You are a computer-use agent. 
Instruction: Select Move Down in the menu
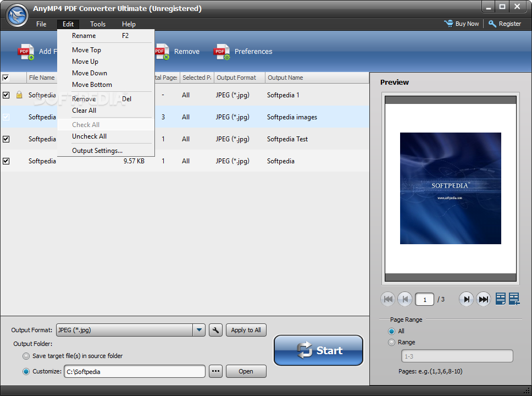point(106,73)
